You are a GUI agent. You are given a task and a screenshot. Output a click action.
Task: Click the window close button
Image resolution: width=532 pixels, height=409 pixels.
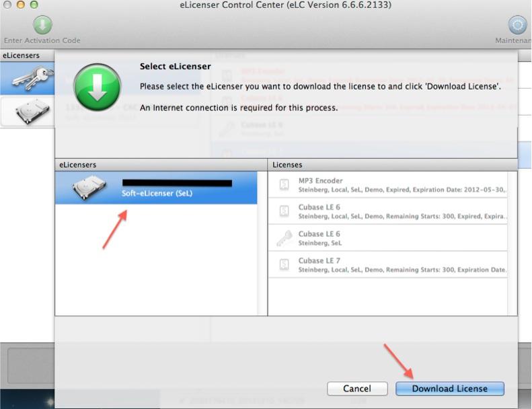(7, 5)
